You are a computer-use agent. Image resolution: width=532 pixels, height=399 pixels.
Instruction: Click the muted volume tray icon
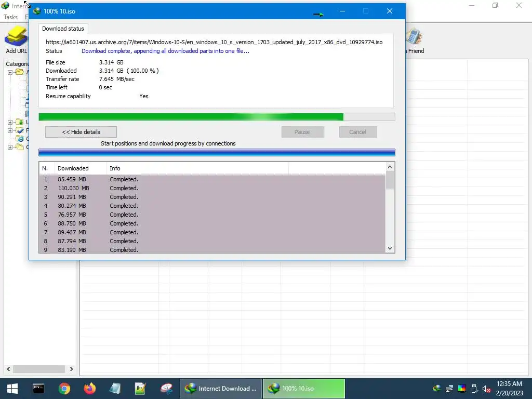click(x=486, y=389)
